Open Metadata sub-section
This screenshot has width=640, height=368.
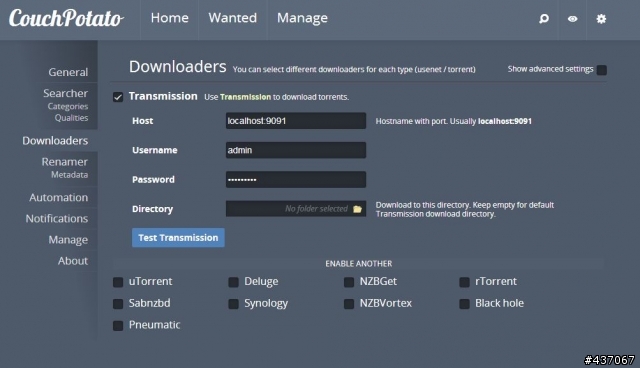pos(69,175)
